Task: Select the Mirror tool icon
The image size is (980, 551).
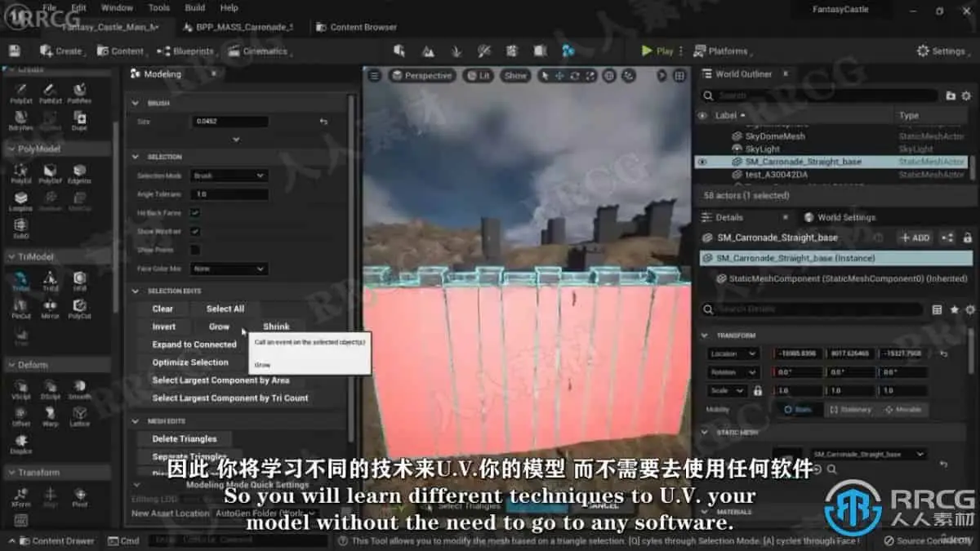Action: (50, 308)
